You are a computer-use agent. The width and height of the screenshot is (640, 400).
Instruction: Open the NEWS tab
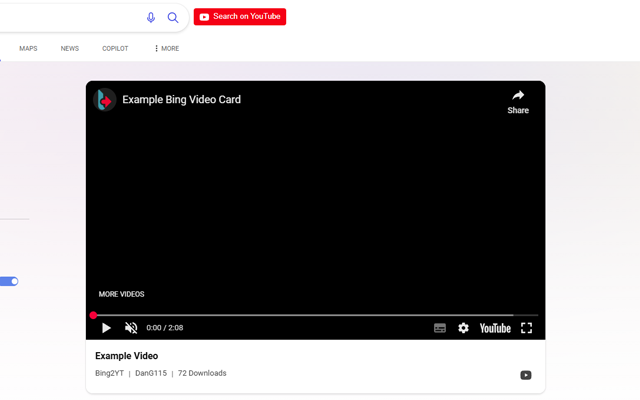point(70,49)
